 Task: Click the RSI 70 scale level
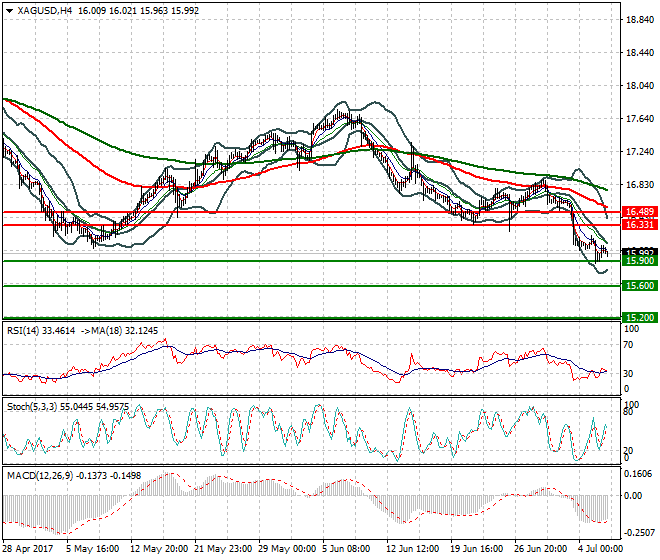coord(628,345)
